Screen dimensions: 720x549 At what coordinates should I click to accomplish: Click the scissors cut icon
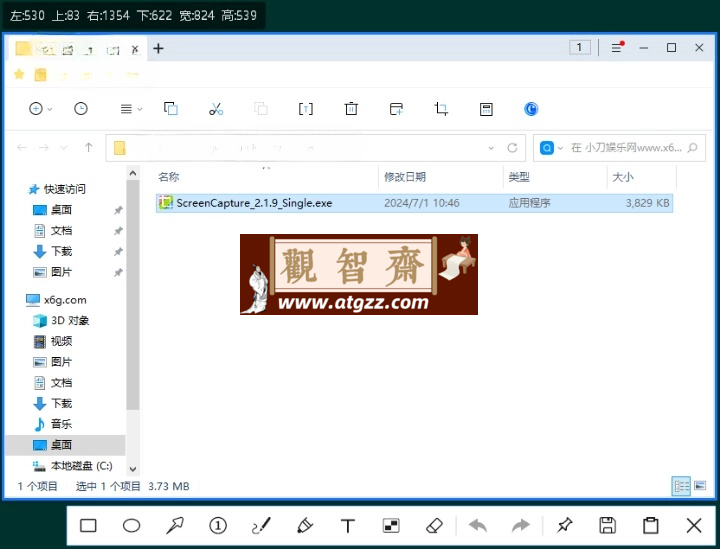(216, 109)
